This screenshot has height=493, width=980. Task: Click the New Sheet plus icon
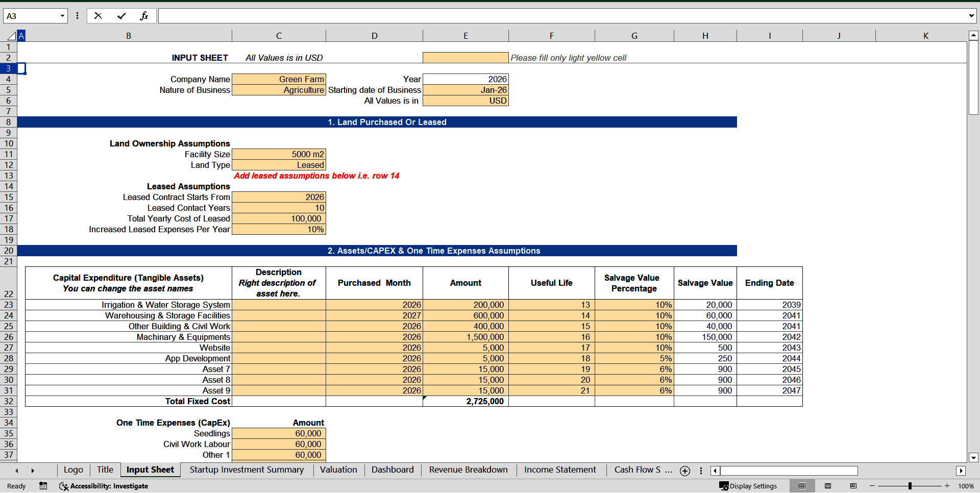tap(684, 471)
